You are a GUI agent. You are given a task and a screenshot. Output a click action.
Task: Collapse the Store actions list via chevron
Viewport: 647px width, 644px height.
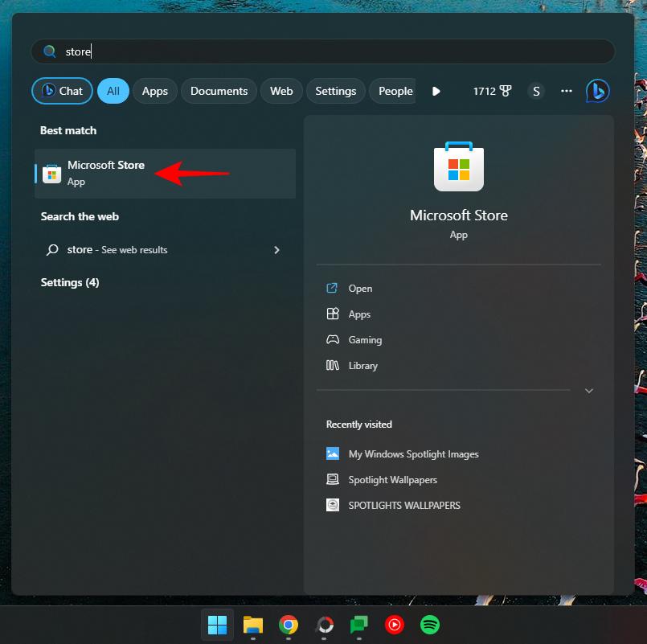[589, 390]
